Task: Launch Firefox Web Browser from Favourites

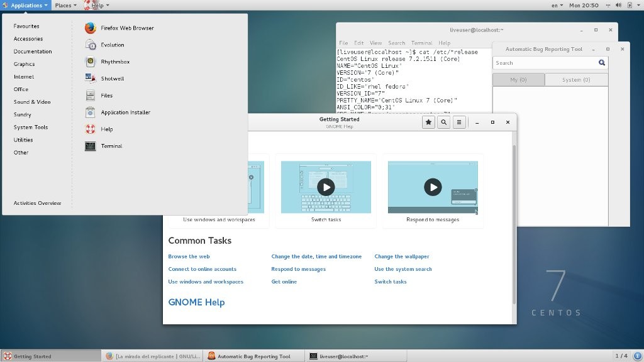Action: 119,28
